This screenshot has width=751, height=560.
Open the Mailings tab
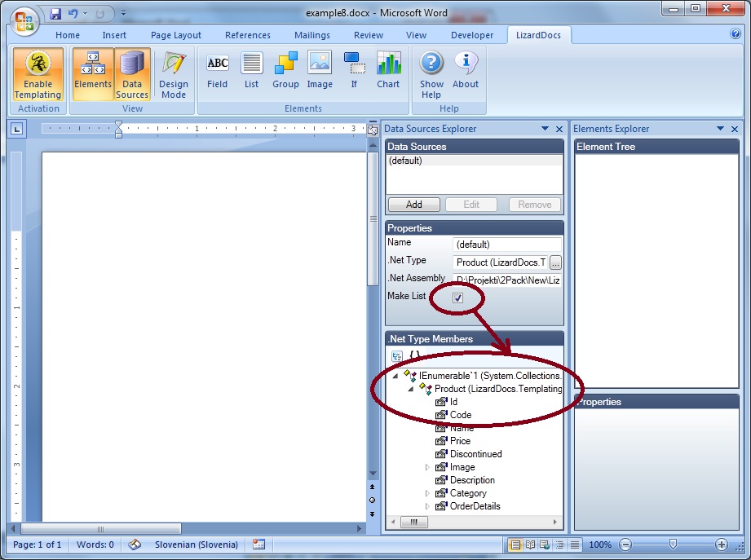point(311,35)
